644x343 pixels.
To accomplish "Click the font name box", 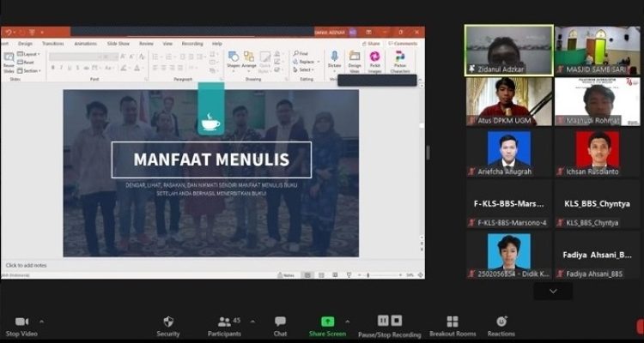I will coord(76,57).
